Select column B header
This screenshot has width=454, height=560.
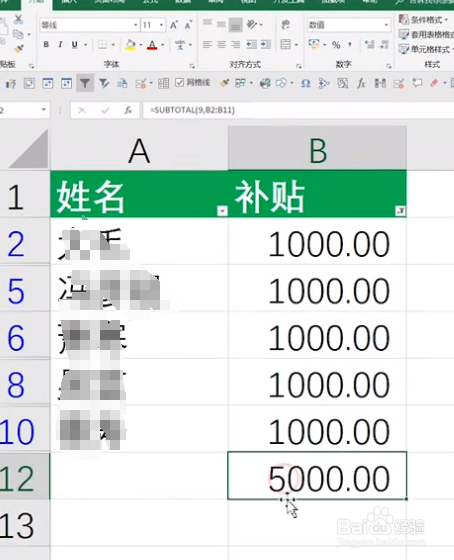tap(317, 148)
